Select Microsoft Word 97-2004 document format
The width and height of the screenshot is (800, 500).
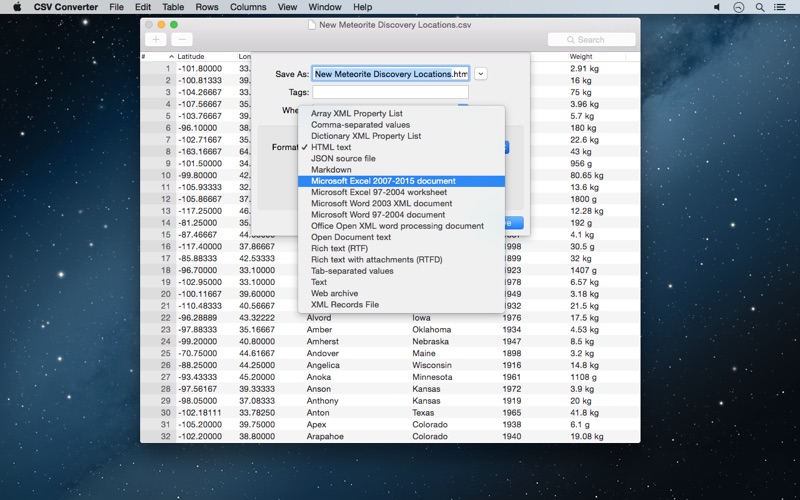pyautogui.click(x=402, y=214)
